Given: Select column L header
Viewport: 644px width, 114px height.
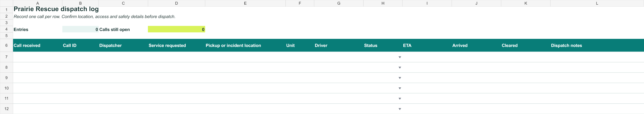Looking at the screenshot, I should pyautogui.click(x=597, y=3).
